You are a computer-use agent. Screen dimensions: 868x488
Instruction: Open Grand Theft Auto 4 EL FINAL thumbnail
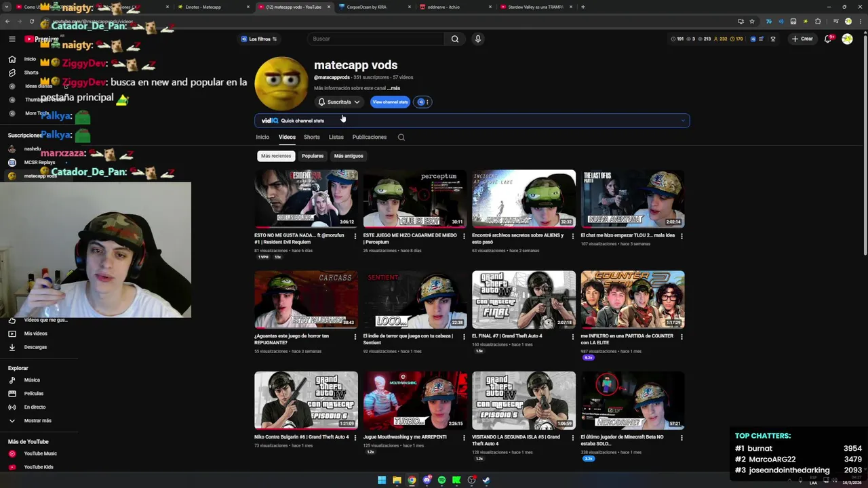[524, 300]
